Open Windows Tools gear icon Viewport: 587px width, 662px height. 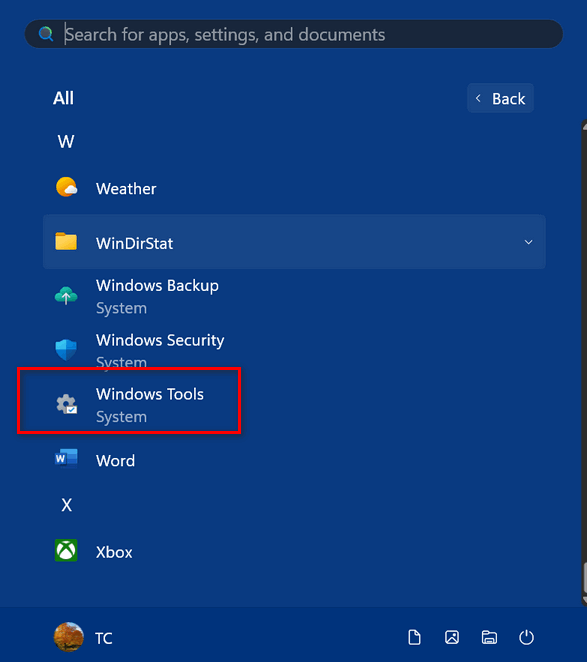[x=66, y=404]
